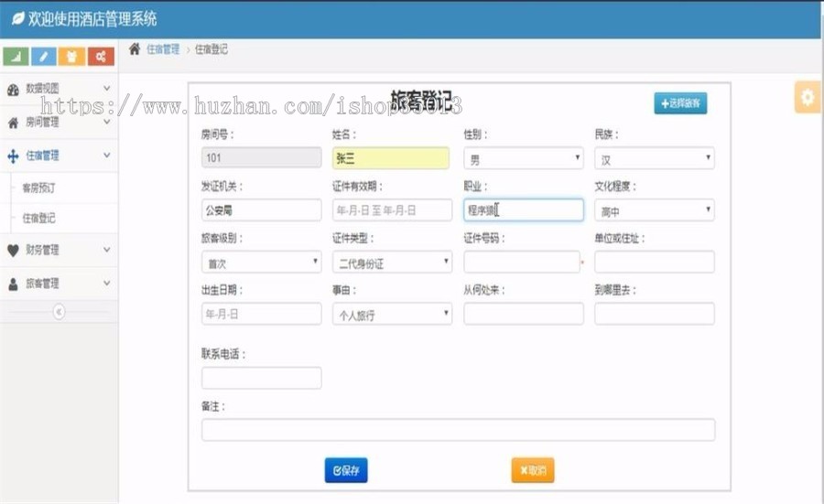Expand the 旅客管理 menu chevron
The width and height of the screenshot is (824, 504).
point(107,284)
